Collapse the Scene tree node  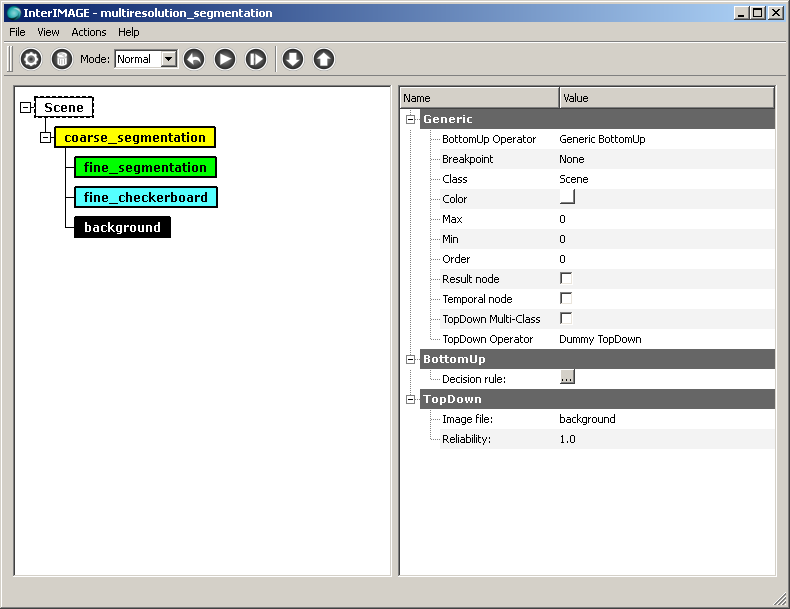26,107
